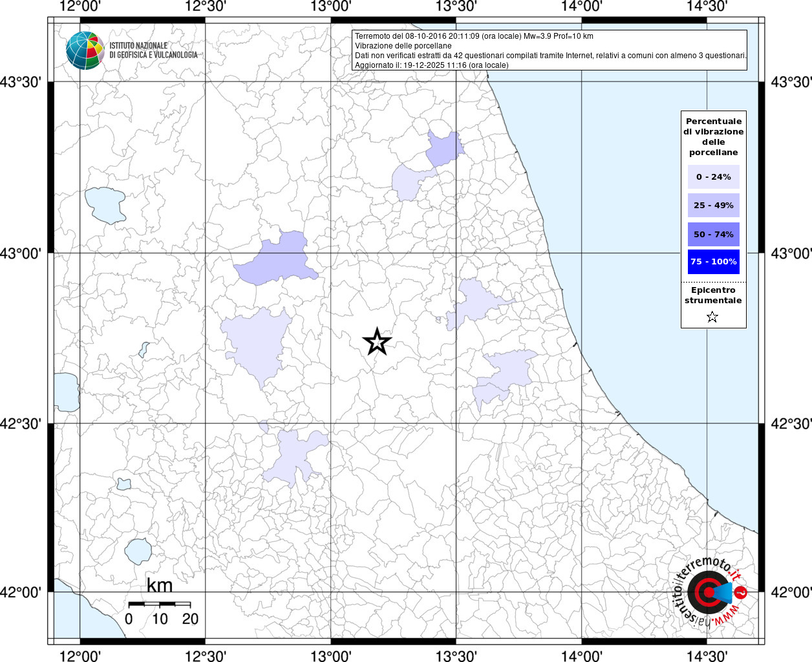Click the 'Percentuale di vibrazione delle porcellane' legend title
This screenshot has height=662, width=812.
714,136
